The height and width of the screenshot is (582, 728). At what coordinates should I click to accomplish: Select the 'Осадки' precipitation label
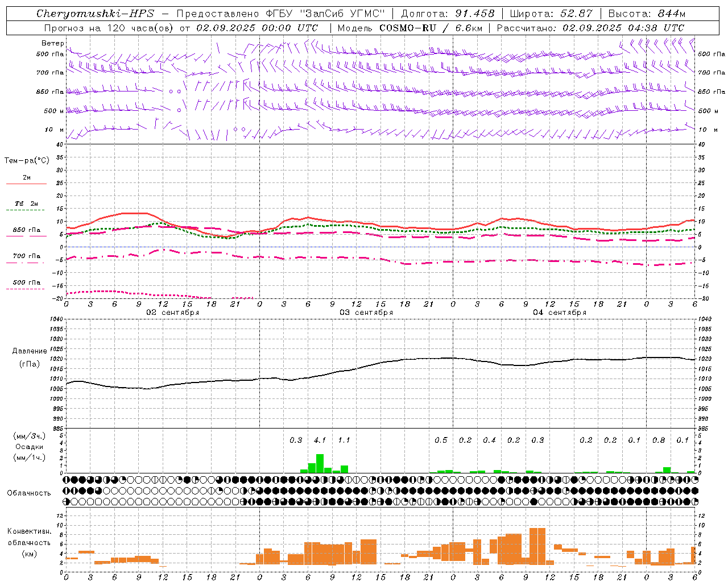29,447
